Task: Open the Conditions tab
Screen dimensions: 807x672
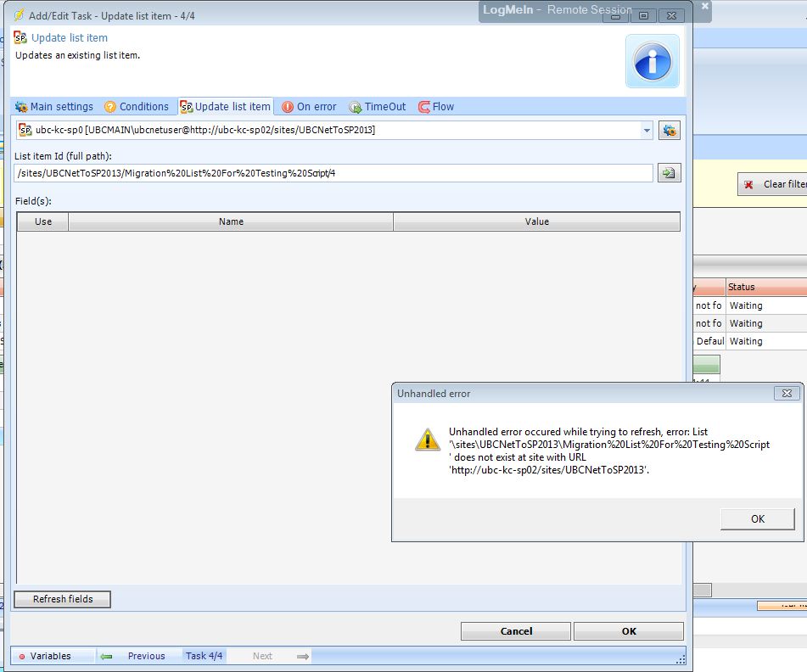Action: tap(137, 107)
